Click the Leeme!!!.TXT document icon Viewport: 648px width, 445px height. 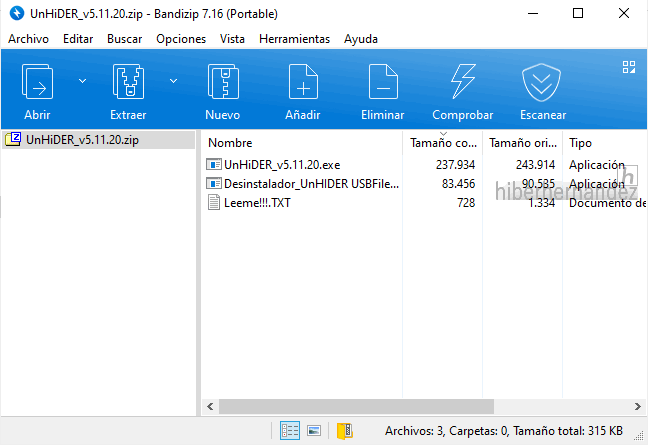coord(214,202)
